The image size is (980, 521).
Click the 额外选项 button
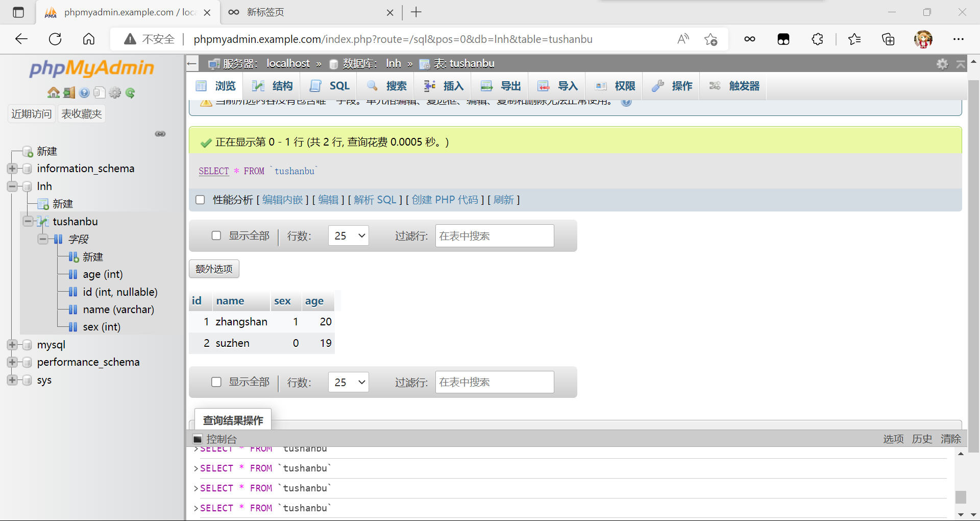pyautogui.click(x=214, y=269)
